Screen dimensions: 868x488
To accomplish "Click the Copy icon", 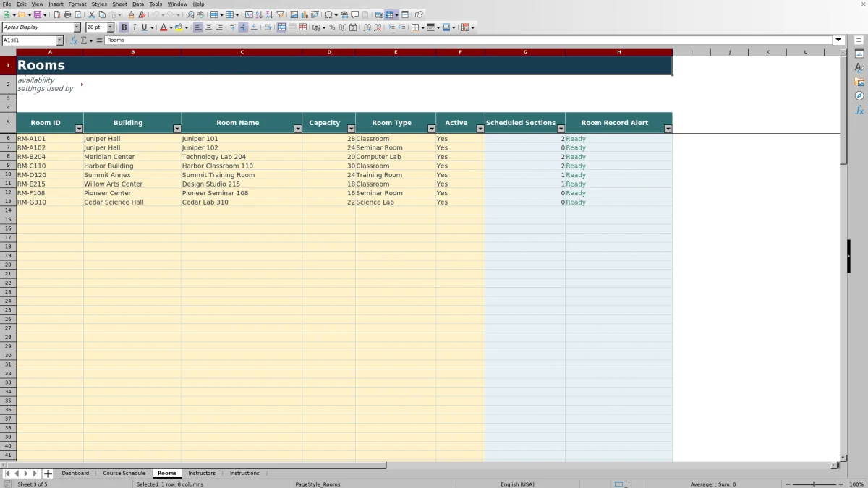I will click(x=102, y=14).
